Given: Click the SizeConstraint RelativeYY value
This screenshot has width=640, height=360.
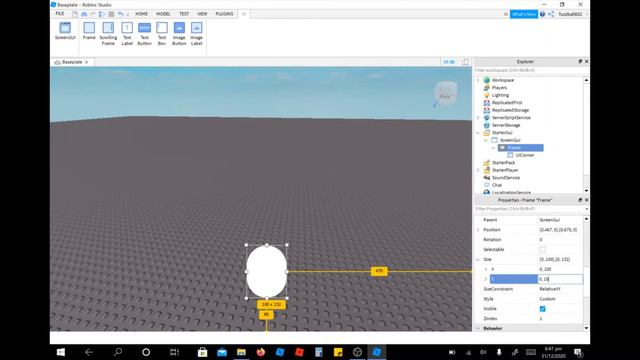Looking at the screenshot, I should coord(550,289).
